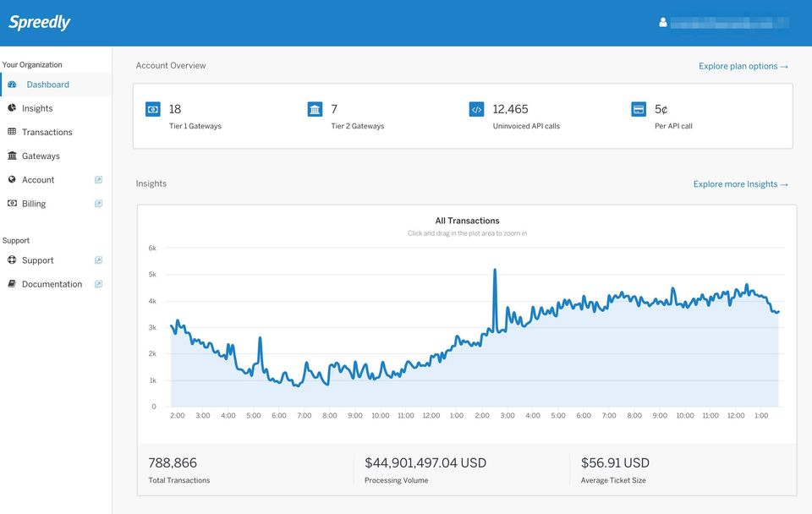Click the Tier 2 Gateways bank icon
The height and width of the screenshot is (514, 812).
[315, 109]
